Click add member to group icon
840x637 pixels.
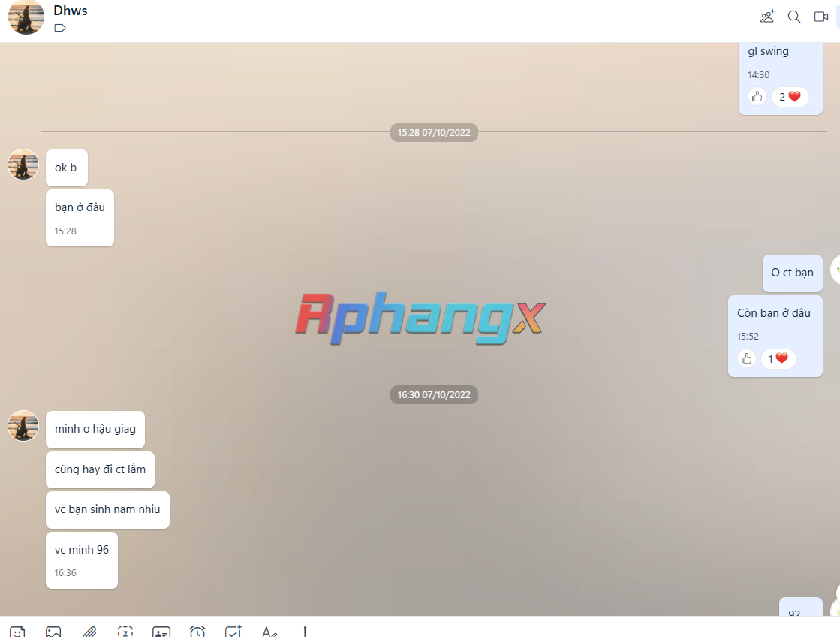768,17
